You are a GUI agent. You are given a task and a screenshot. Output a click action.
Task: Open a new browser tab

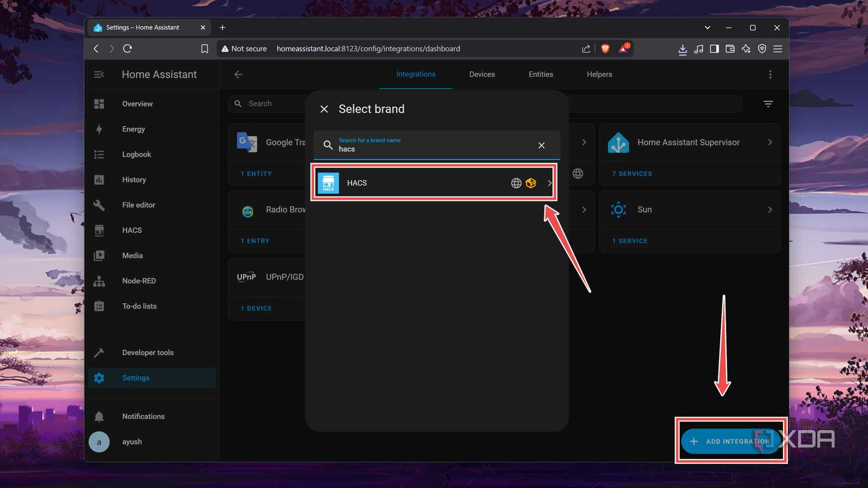click(223, 27)
